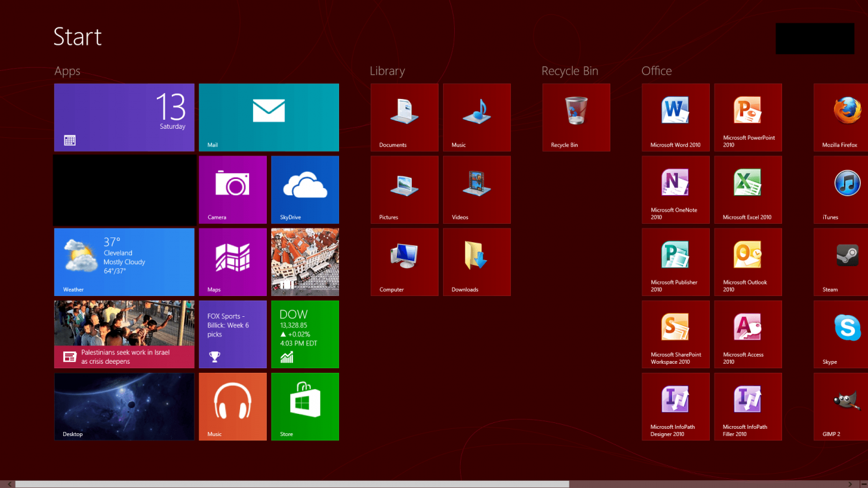868x488 pixels.
Task: Click the Recycle Bin group heading
Action: 569,71
